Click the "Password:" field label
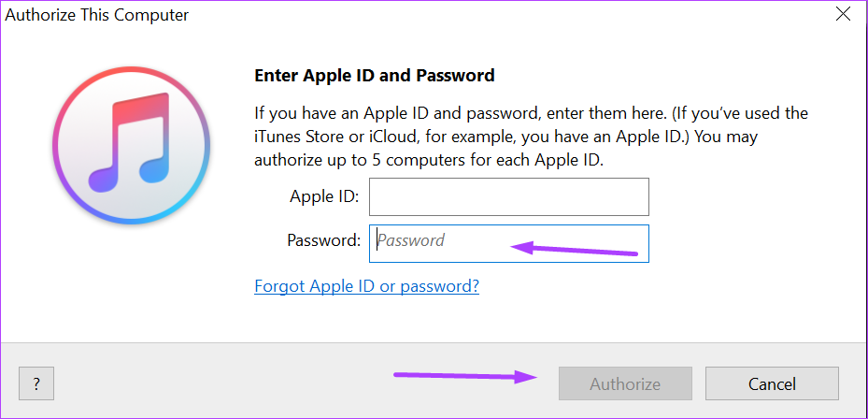868x419 pixels. click(323, 240)
